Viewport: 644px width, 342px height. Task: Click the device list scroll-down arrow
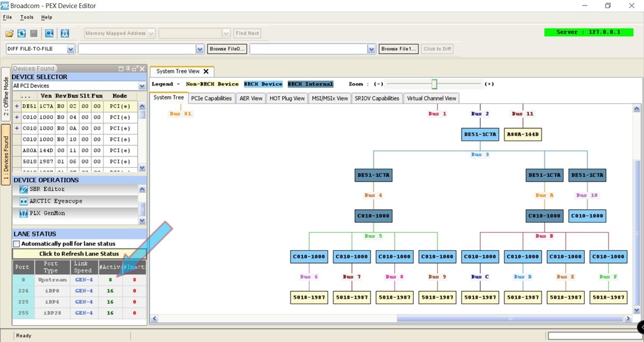[142, 167]
